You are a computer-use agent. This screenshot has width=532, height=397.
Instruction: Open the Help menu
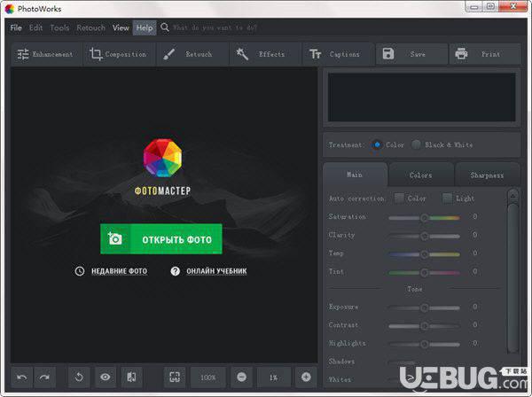click(x=145, y=27)
